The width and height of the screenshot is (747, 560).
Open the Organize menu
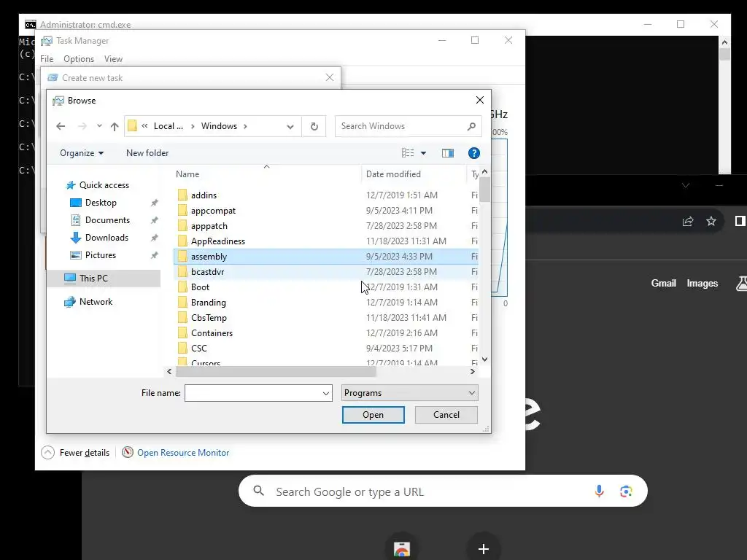click(82, 153)
